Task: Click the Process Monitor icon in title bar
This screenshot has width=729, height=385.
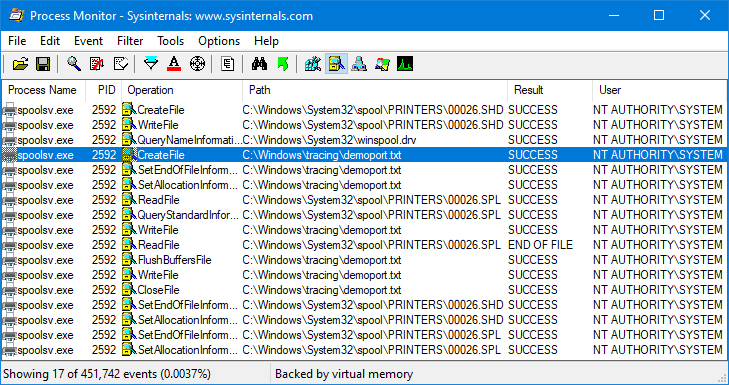Action: point(16,15)
